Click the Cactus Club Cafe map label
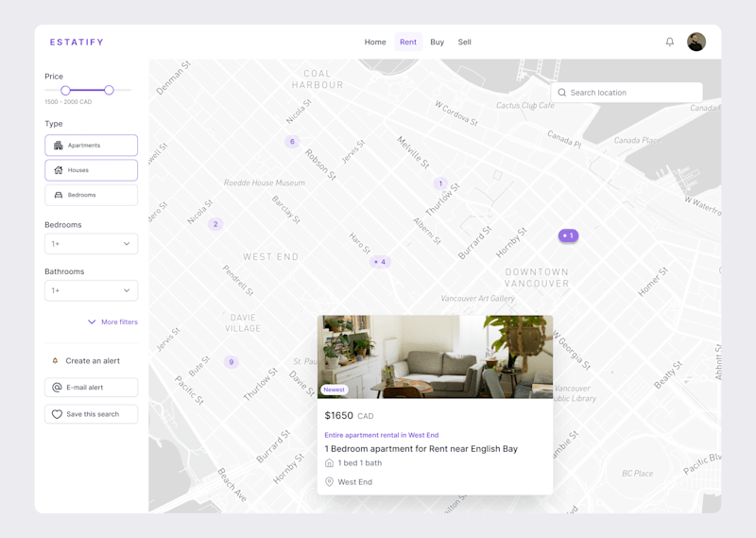Image resolution: width=756 pixels, height=538 pixels. click(x=525, y=105)
